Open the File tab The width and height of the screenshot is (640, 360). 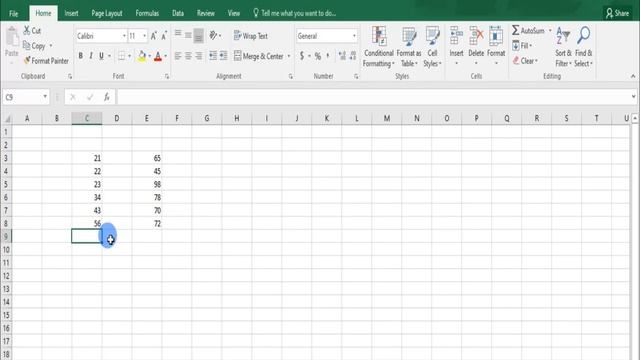(x=13, y=13)
